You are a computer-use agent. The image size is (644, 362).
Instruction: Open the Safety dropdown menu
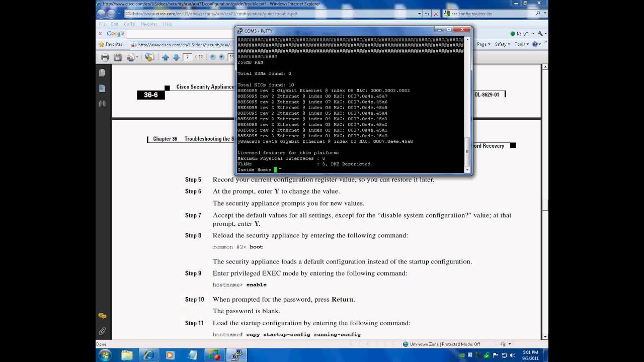pos(502,44)
